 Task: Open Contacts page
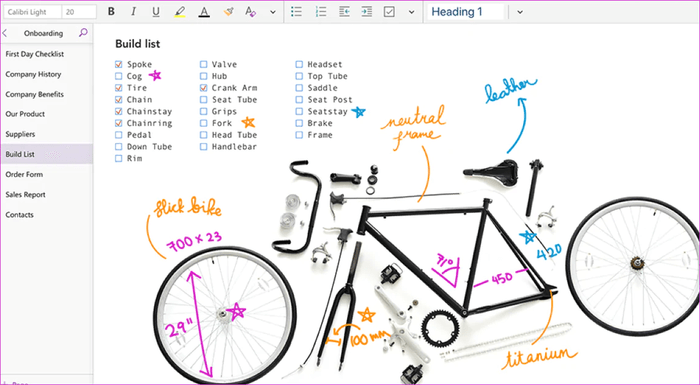click(46, 214)
